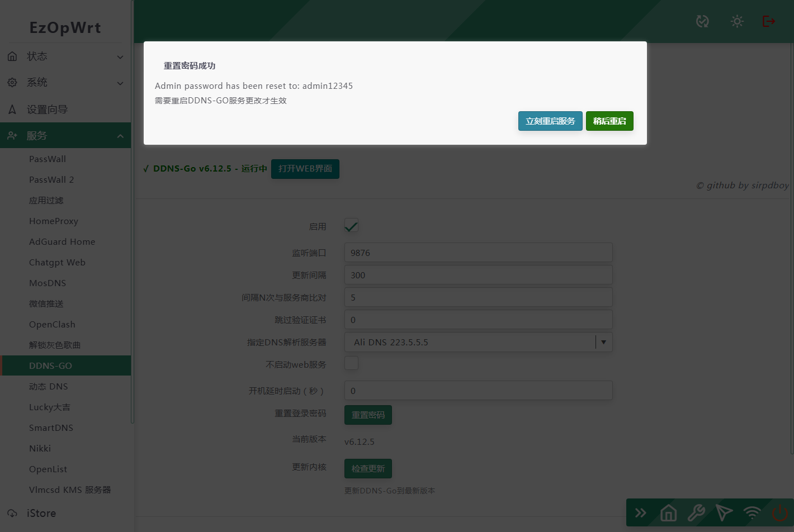Click the home icon in bottom quick bar
Image resolution: width=794 pixels, height=532 pixels.
click(x=668, y=513)
